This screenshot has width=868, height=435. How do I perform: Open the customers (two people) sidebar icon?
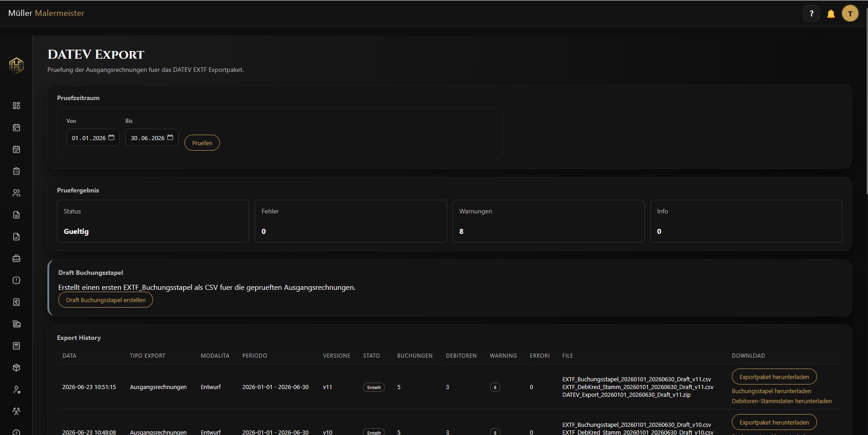tap(16, 193)
